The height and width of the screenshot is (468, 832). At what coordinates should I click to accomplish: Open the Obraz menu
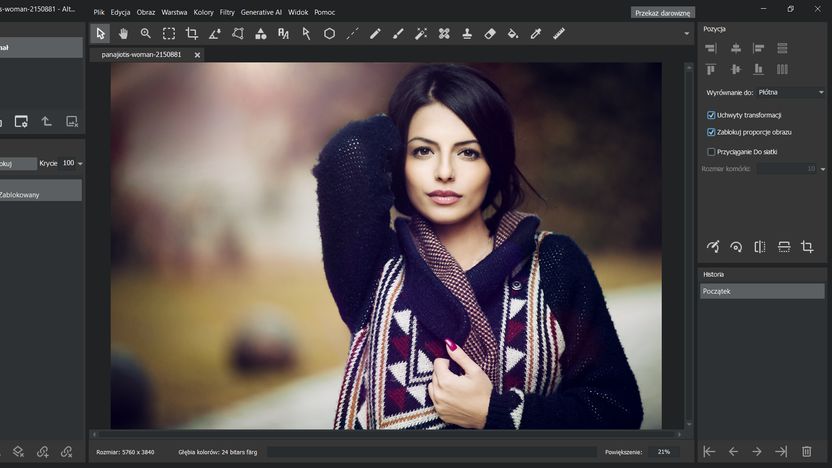click(146, 12)
